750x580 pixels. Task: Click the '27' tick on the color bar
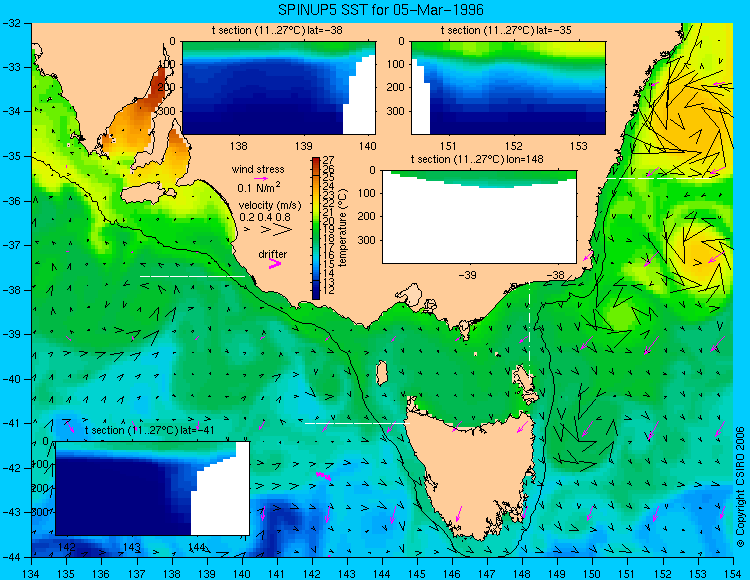tap(329, 160)
